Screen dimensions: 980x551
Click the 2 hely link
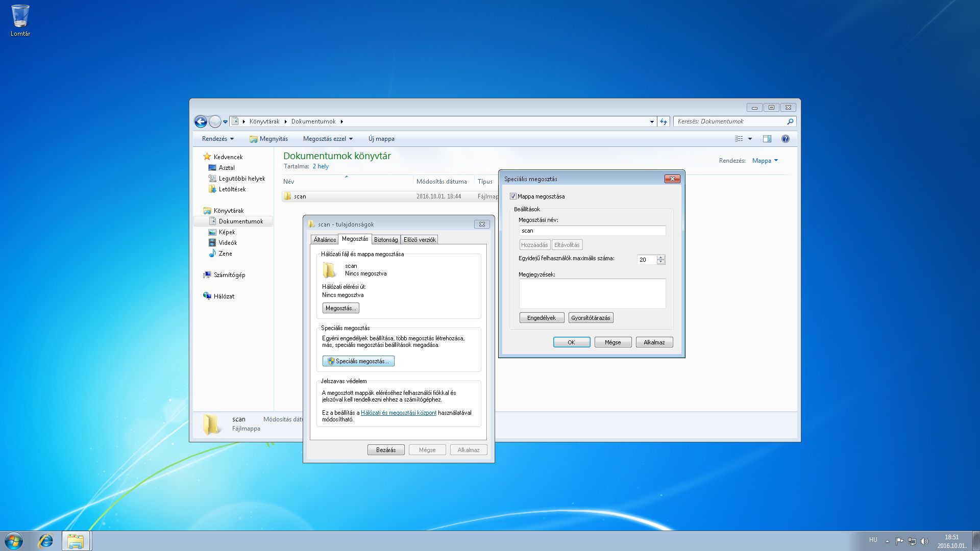tap(321, 166)
